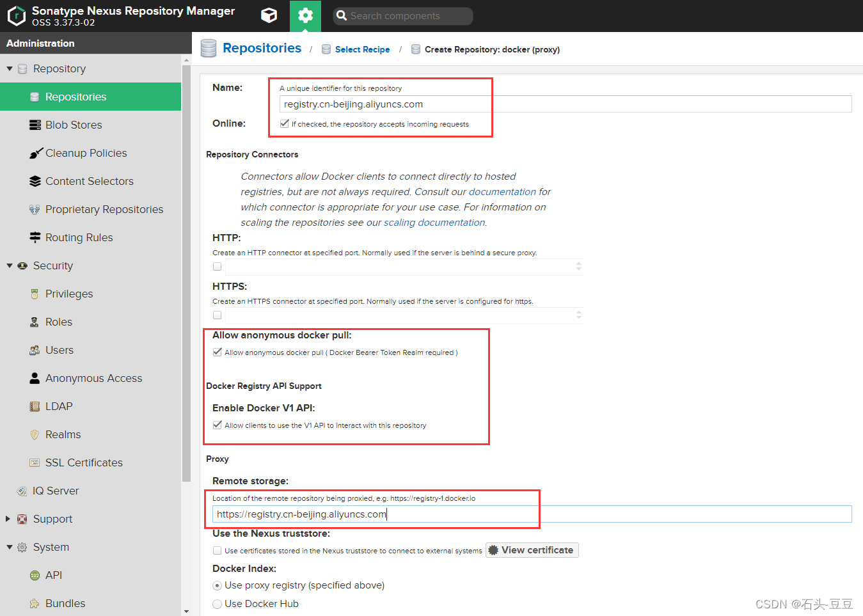This screenshot has height=616, width=863.
Task: Click the SSL Certificates icon
Action: click(x=35, y=462)
